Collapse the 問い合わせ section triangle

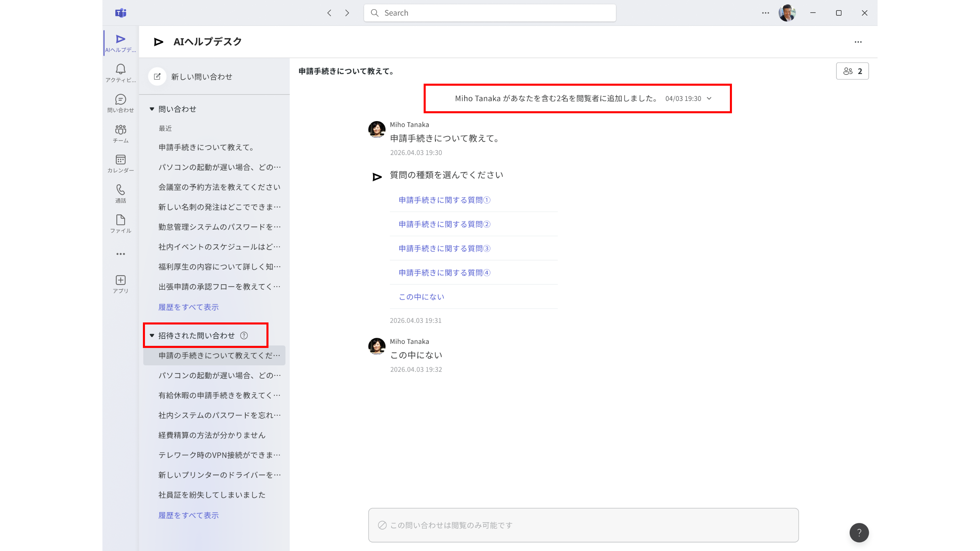tap(152, 109)
